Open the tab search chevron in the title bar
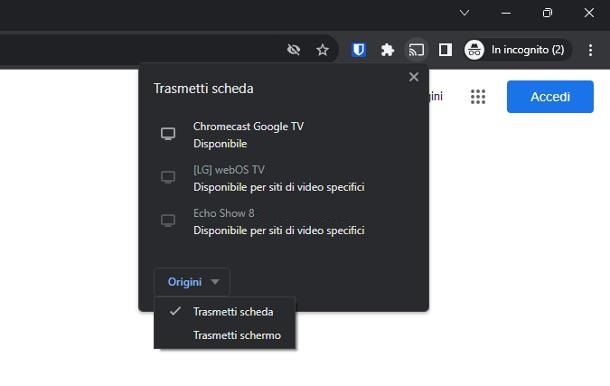This screenshot has height=386, width=610. click(464, 13)
